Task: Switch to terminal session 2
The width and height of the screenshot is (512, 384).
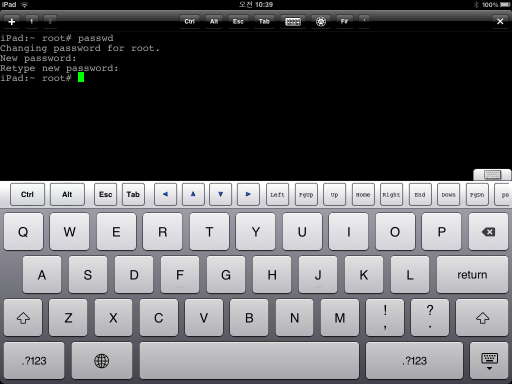Action: pyautogui.click(x=50, y=22)
